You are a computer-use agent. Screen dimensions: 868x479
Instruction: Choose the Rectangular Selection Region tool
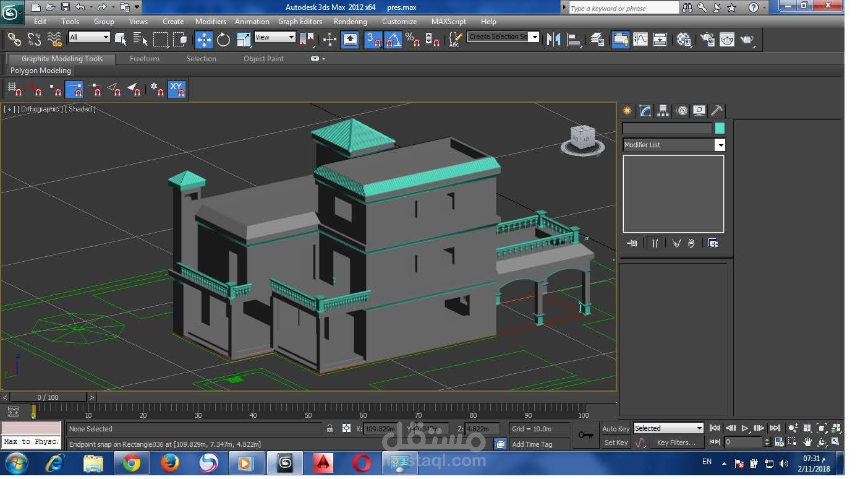[x=161, y=39]
